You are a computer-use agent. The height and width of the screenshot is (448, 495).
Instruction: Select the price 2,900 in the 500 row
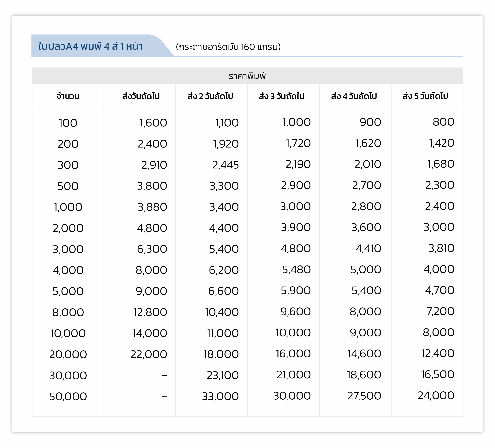296,185
